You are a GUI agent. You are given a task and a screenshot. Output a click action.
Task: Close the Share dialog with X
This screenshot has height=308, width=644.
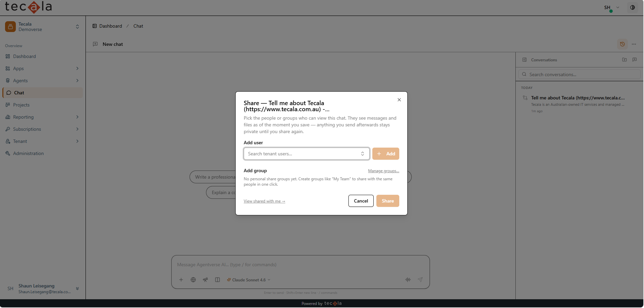click(399, 100)
